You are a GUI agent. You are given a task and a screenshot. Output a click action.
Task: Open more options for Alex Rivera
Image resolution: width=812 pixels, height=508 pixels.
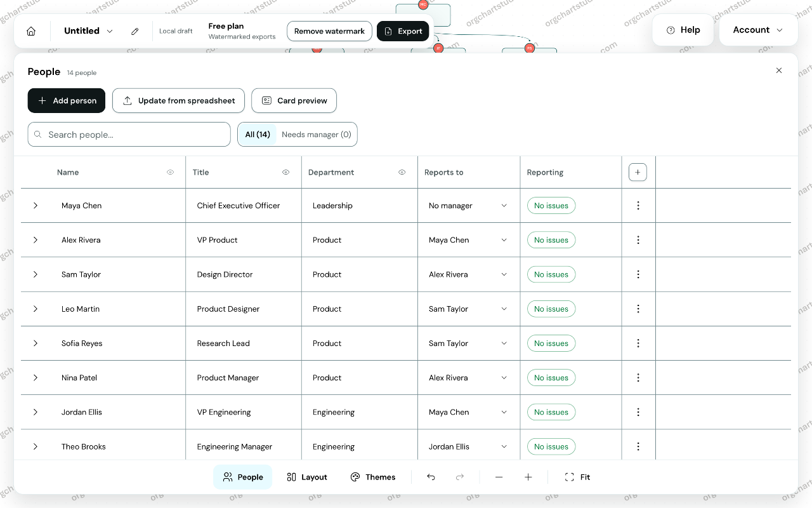click(x=638, y=240)
